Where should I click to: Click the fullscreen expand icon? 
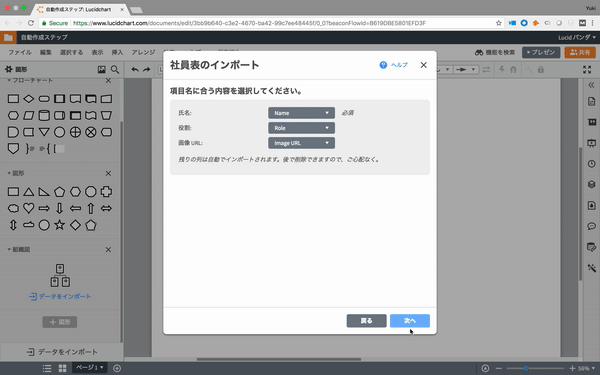587,70
